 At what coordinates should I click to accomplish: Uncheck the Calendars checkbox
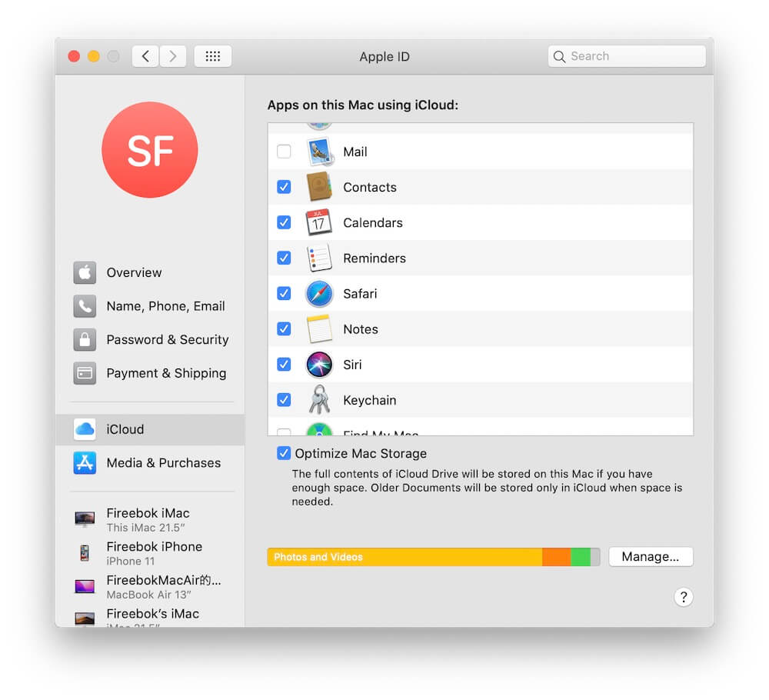point(284,222)
